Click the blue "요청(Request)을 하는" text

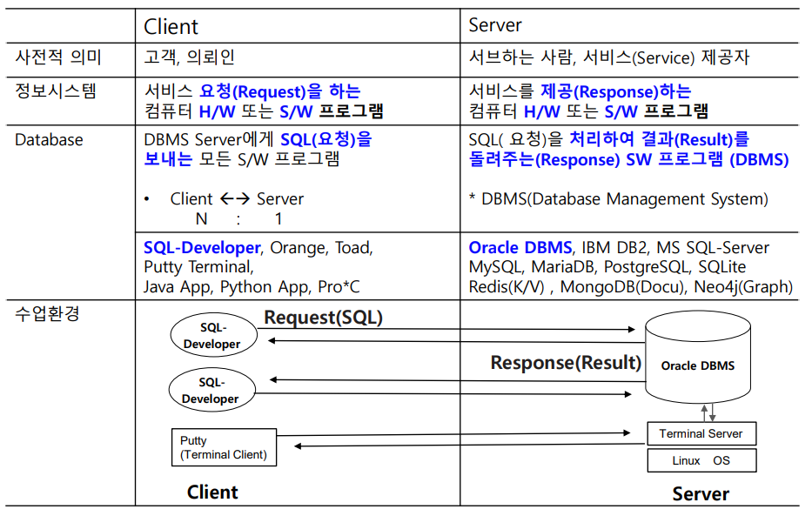click(280, 91)
